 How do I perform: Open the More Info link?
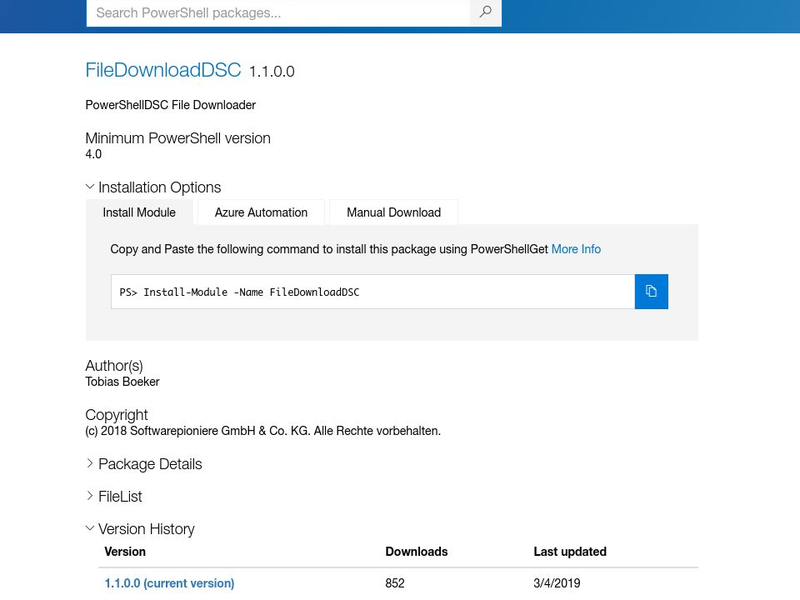point(576,249)
